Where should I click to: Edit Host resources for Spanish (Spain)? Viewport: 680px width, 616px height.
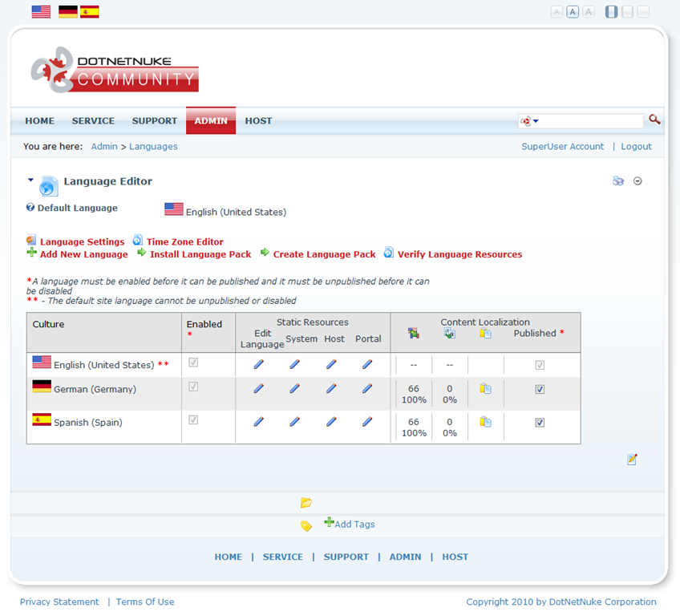pyautogui.click(x=331, y=421)
